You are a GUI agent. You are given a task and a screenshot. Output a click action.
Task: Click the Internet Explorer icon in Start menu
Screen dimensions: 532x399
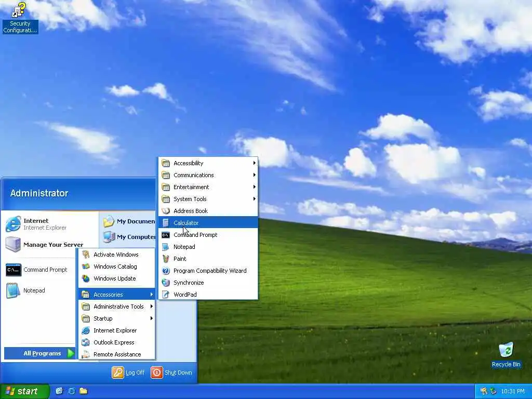click(13, 224)
